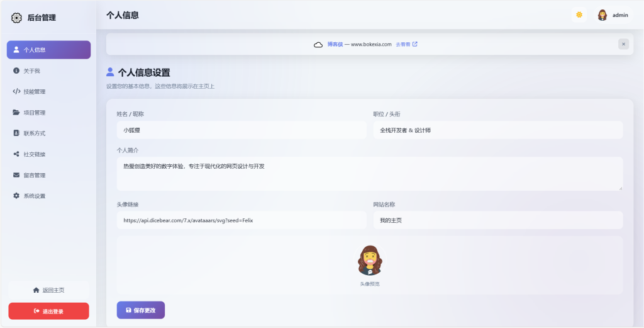Focus the 职位 / 头衔 input field
The width and height of the screenshot is (644, 328).
(x=498, y=130)
